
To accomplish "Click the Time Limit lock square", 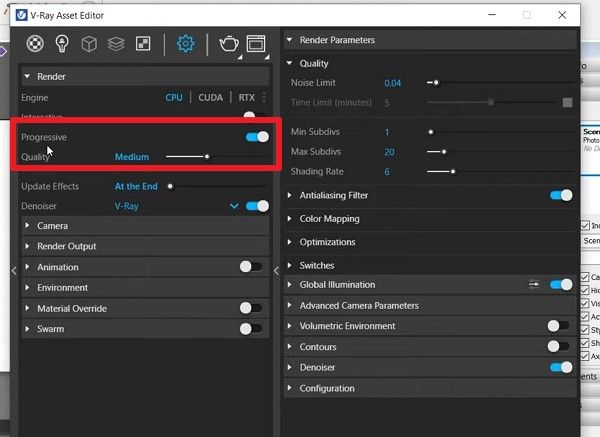I will (x=567, y=103).
